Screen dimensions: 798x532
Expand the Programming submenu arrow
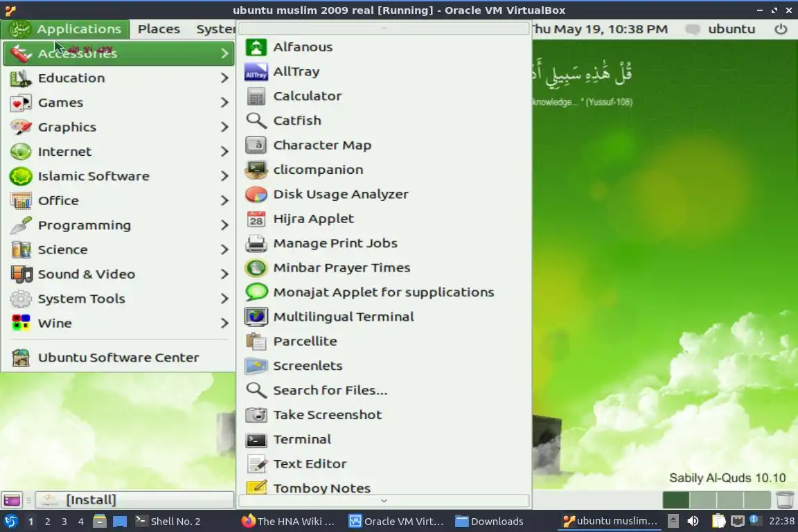click(x=224, y=225)
